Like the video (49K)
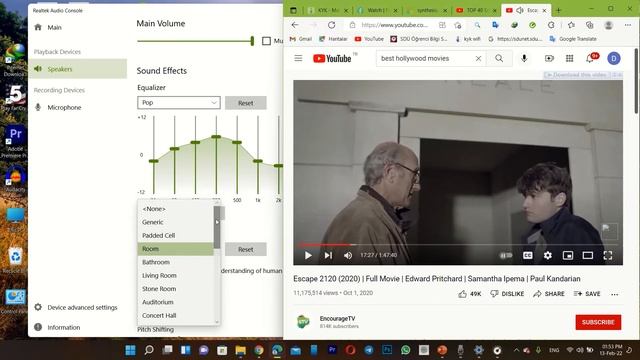This screenshot has height=360, width=640. click(469, 294)
